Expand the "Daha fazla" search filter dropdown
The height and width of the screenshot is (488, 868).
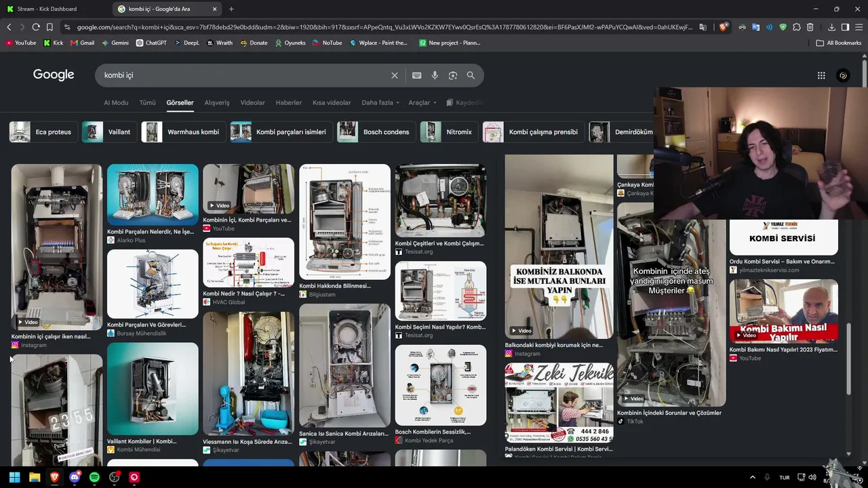(x=381, y=103)
